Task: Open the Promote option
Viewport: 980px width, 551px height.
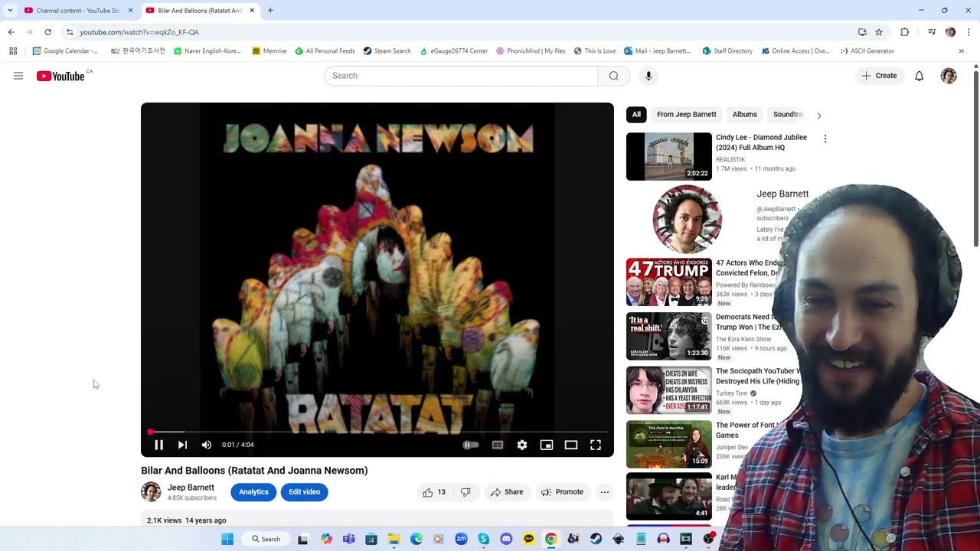Action: (563, 492)
